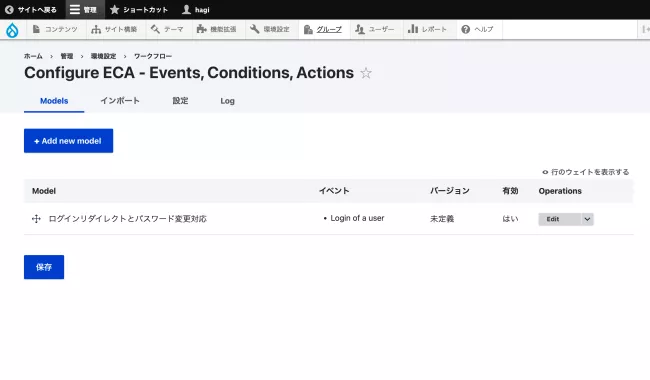The image size is (650, 380).
Task: Open the グループ menu
Action: [323, 29]
